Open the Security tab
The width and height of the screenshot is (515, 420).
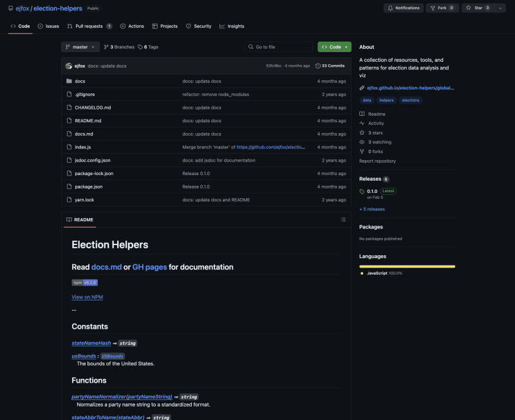[199, 26]
